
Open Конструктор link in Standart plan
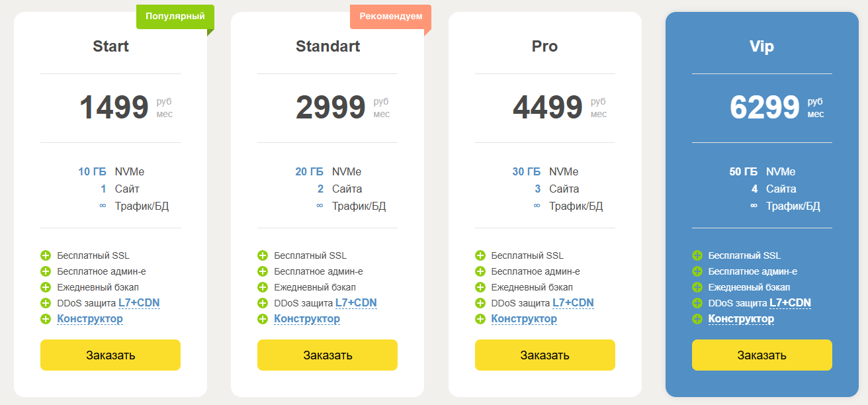pos(307,319)
